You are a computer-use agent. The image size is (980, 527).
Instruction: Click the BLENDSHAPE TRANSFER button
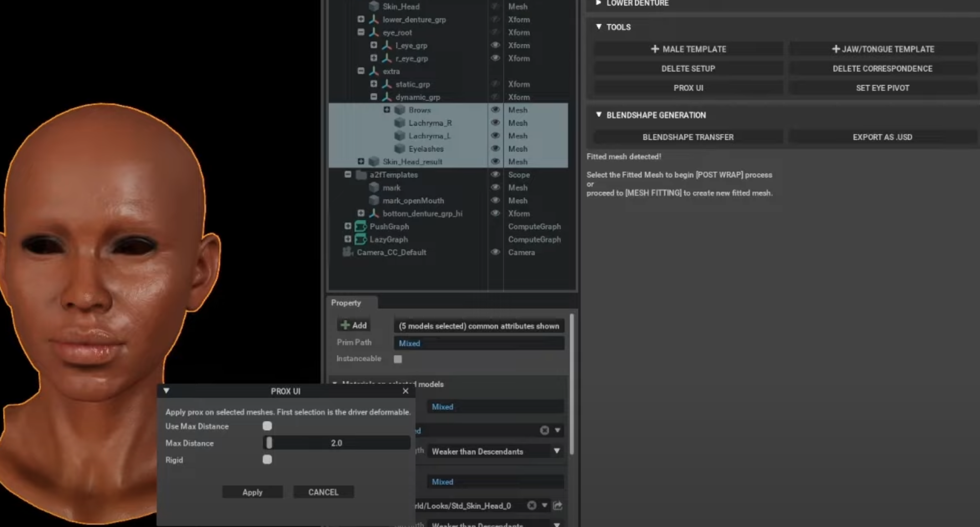[688, 137]
